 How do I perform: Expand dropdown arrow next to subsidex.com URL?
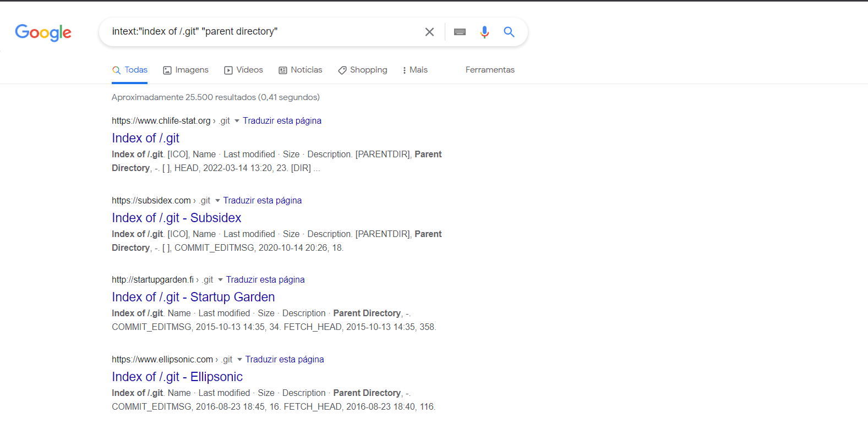pos(217,201)
